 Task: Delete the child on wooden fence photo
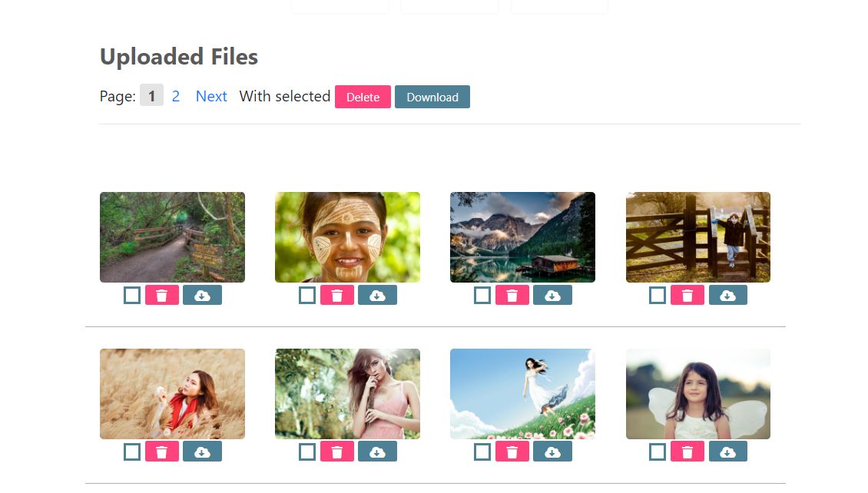tap(687, 296)
